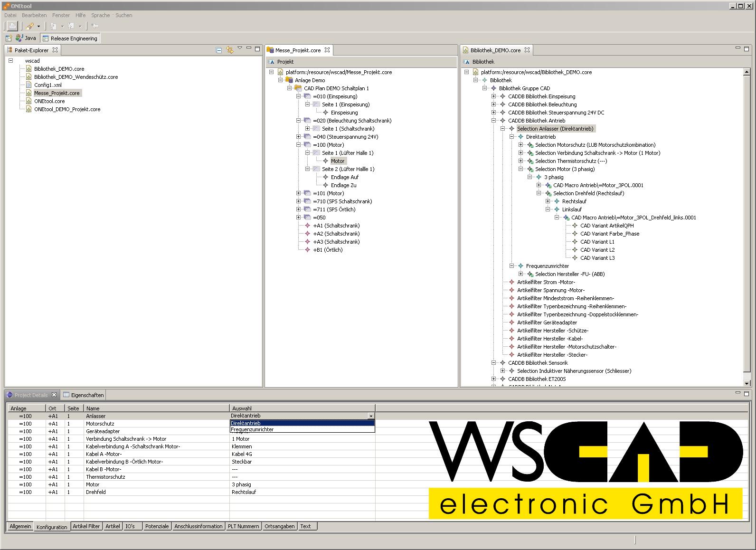Screen dimensions: 756x550
Task: Close the Messe_Projekt.core editor tab
Action: [x=327, y=50]
